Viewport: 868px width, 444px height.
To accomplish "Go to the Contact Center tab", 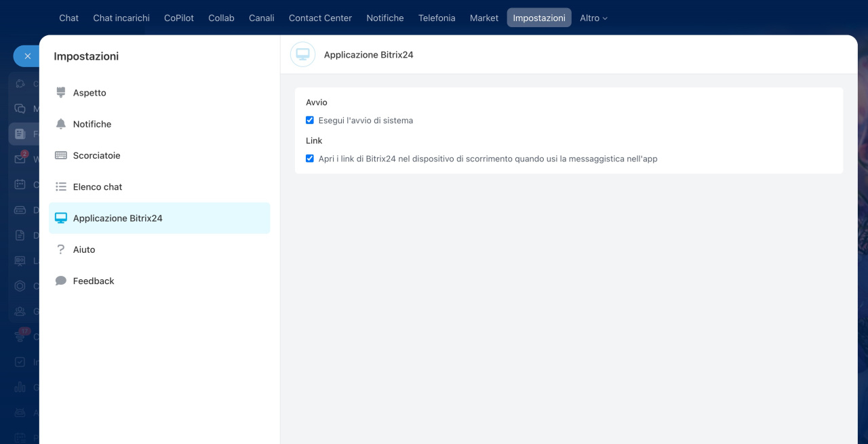I will click(320, 18).
